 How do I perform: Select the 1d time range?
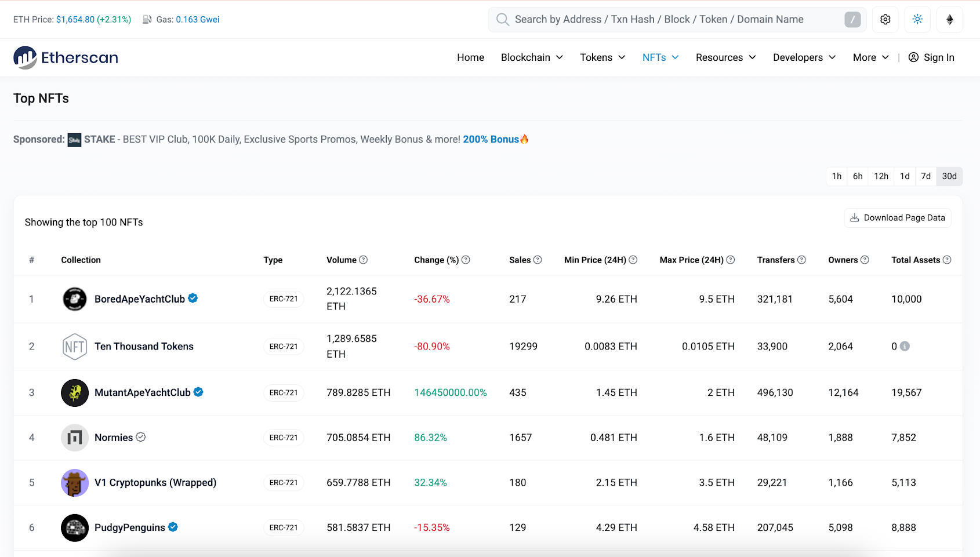(x=905, y=176)
